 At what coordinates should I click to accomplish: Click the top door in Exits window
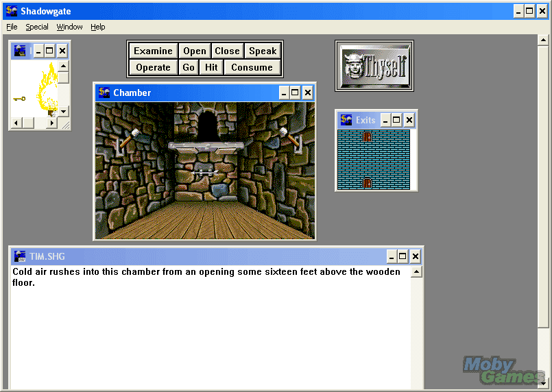pos(367,136)
